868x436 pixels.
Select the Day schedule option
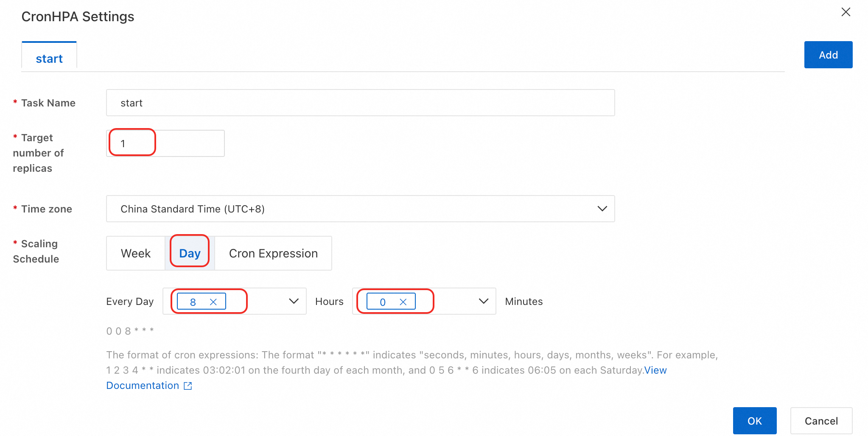(190, 253)
